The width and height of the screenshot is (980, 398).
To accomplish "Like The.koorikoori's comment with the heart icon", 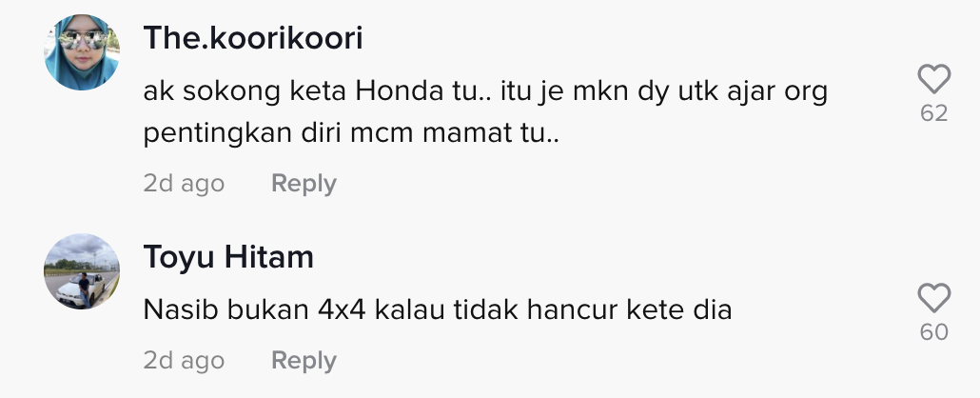I will [933, 79].
